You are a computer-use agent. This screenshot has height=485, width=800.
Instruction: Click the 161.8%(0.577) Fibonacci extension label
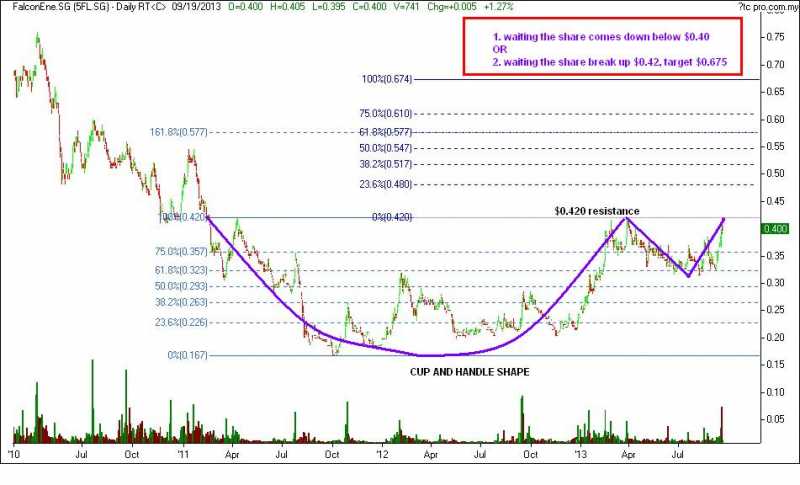(177, 132)
